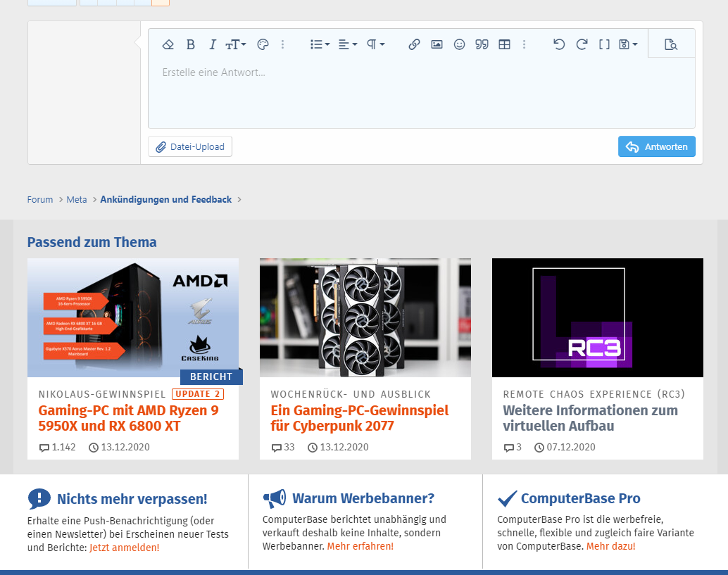
Task: Toggle bold formatting
Action: 190,44
